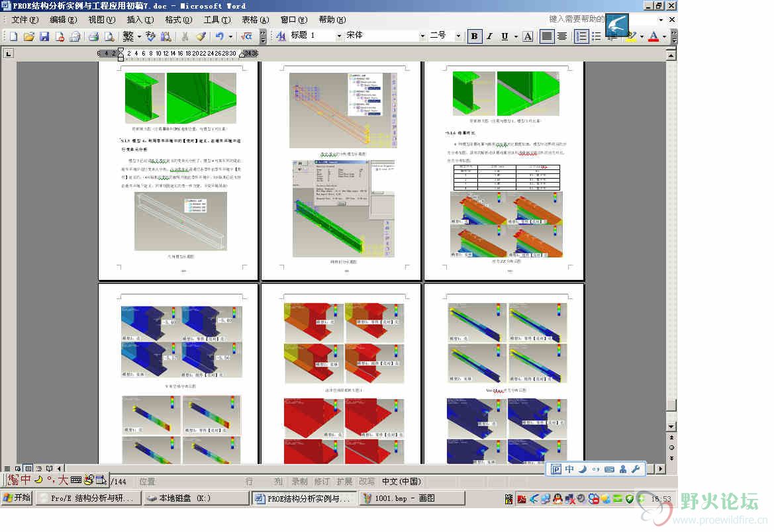Click the Select Browse Object circle button
Screen dimensions: 774x532
coord(671,447)
